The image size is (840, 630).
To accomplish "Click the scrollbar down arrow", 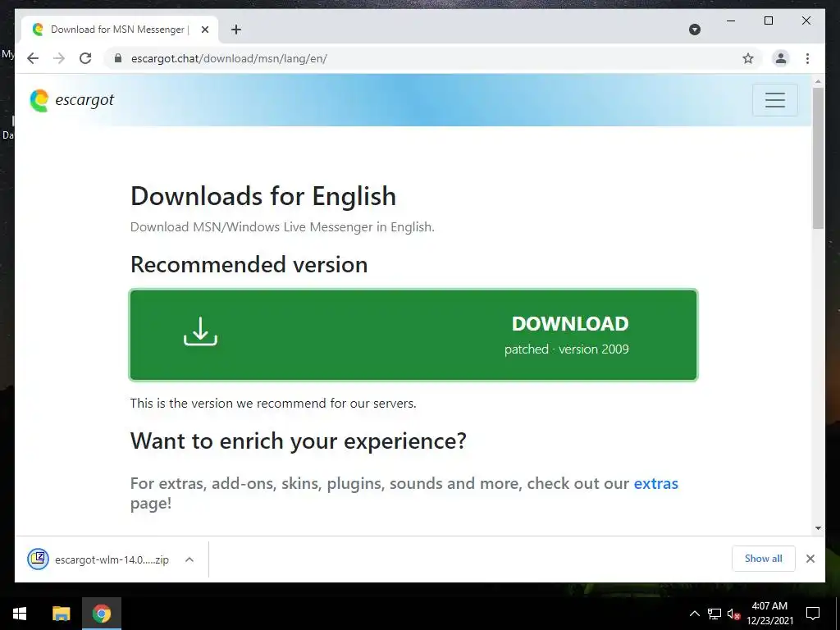I will [818, 527].
